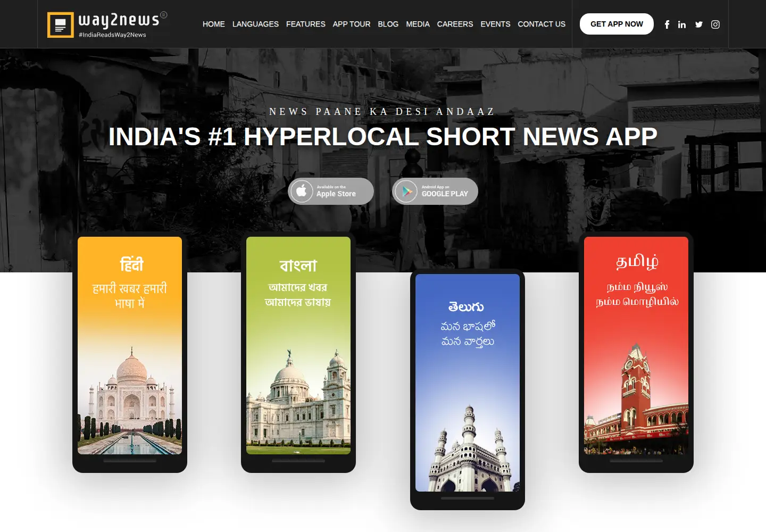Open the EVENTS menu item
766x532 pixels.
(495, 24)
